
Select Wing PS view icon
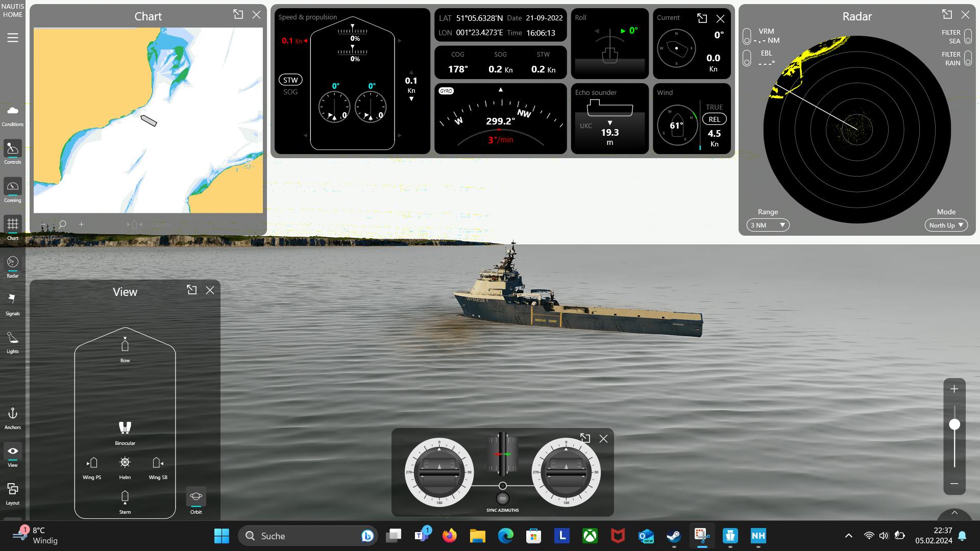click(x=92, y=463)
